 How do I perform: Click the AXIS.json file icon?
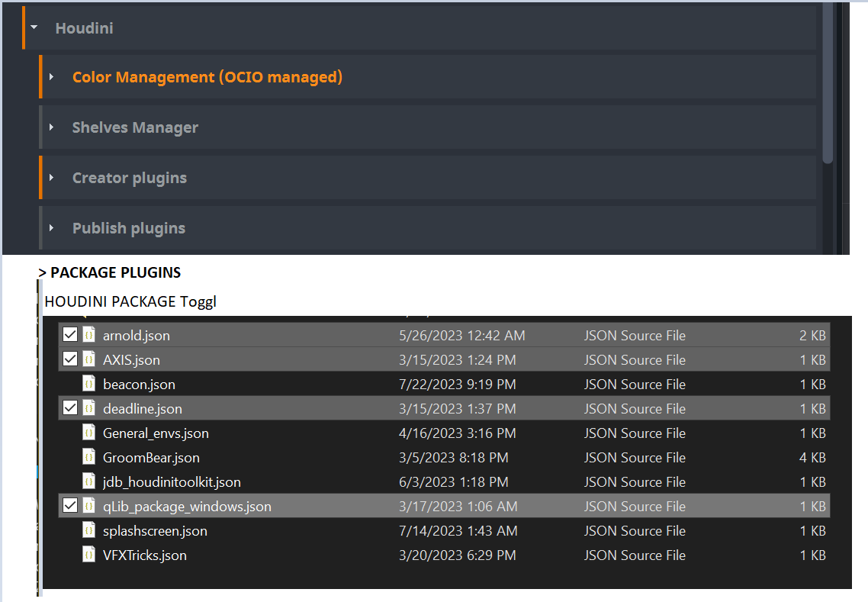click(89, 359)
